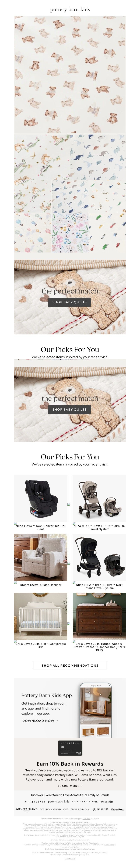Visit the west elm brand logo
Screen dimensions: 140x868
point(107,802)
